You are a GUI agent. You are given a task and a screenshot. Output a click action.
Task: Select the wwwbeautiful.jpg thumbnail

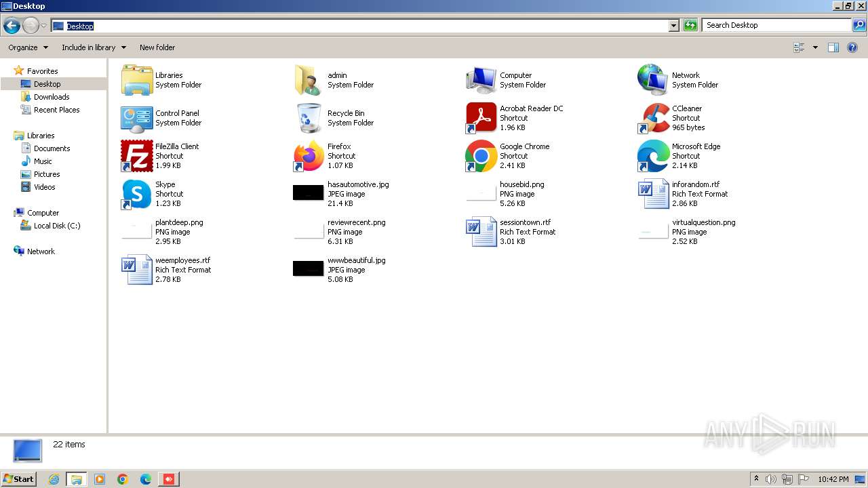tap(309, 269)
